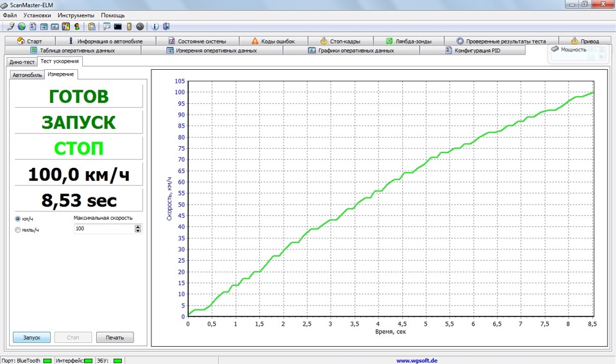Viewport: 616px width, 364px height.
Task: Switch to the Старт tab
Action: point(30,41)
